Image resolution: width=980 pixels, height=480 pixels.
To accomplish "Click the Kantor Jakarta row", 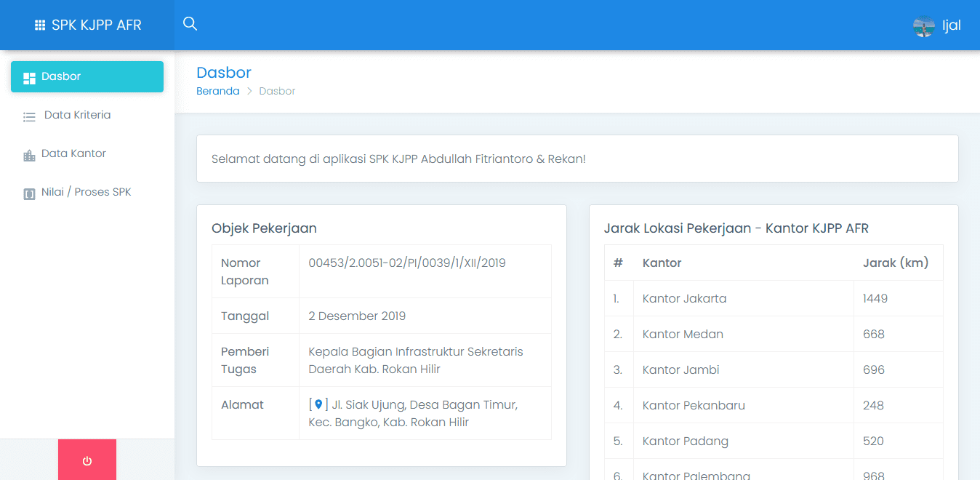I will coord(774,298).
